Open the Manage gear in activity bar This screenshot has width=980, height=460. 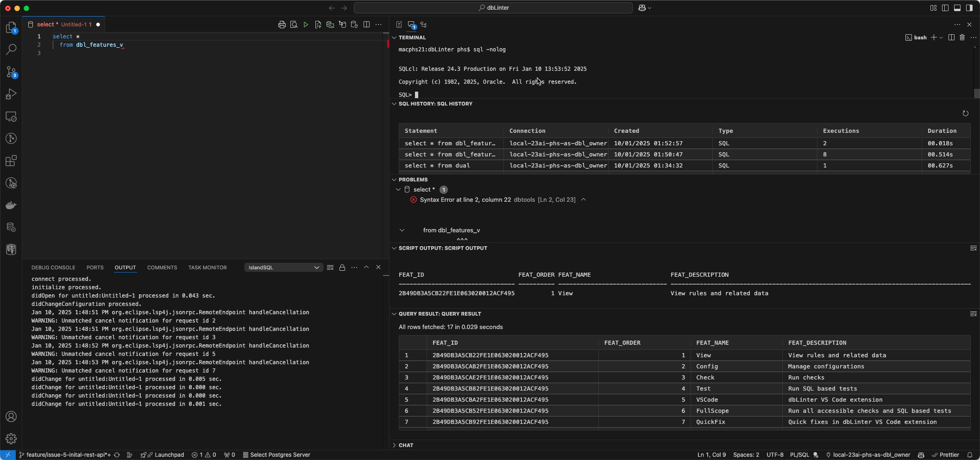11,438
